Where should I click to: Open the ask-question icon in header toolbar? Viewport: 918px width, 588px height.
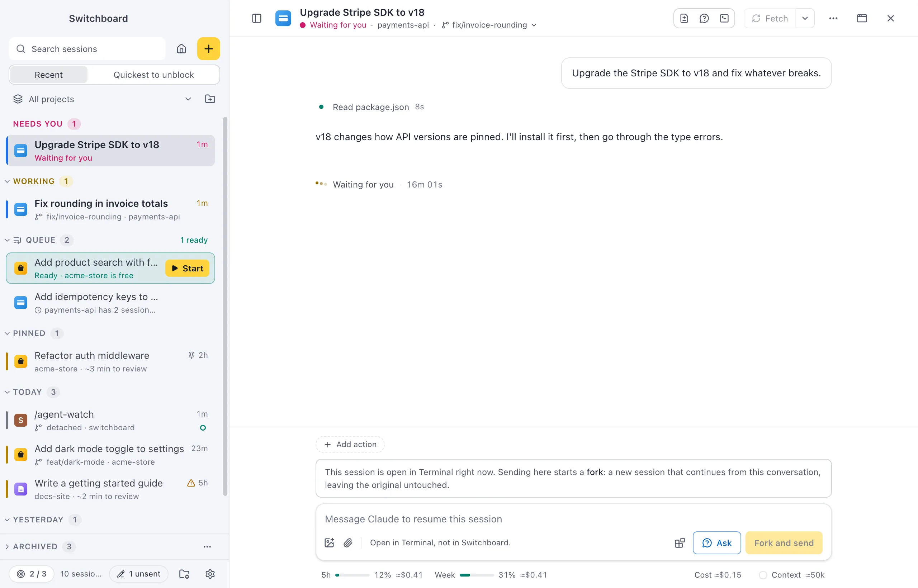point(704,18)
